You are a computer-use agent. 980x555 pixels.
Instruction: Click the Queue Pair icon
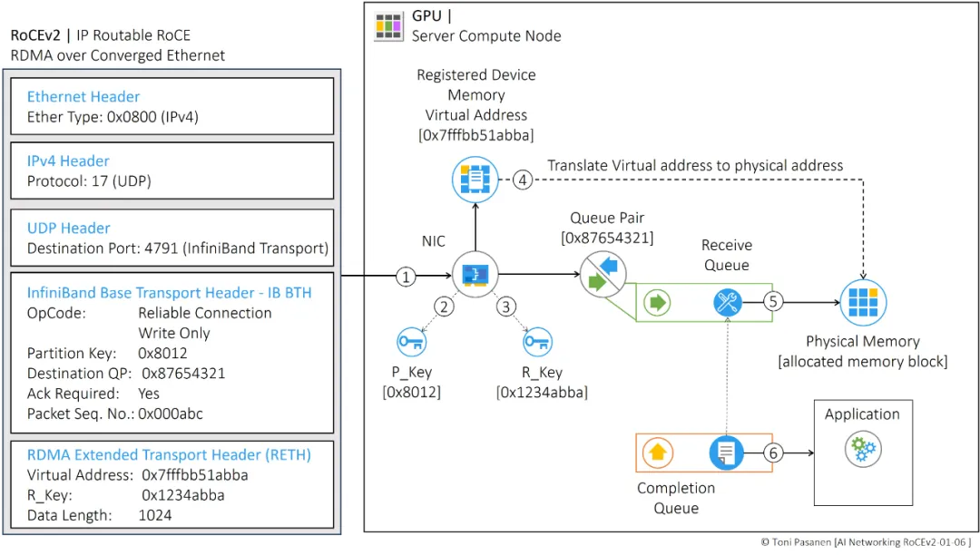(602, 274)
